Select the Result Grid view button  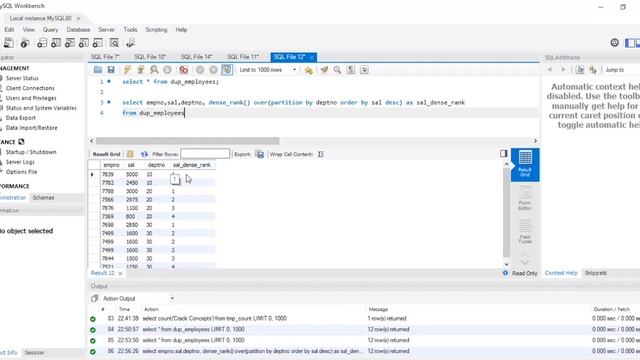525,164
